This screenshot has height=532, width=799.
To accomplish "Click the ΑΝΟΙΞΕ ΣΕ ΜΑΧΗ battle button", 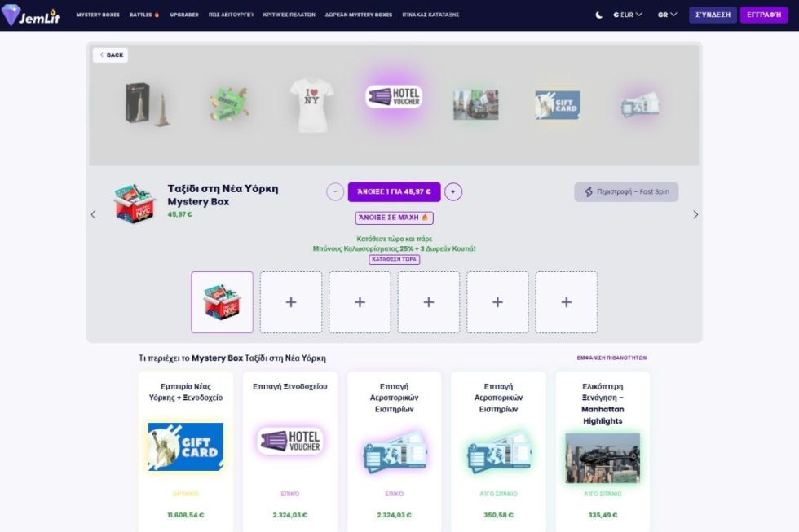I will (394, 218).
